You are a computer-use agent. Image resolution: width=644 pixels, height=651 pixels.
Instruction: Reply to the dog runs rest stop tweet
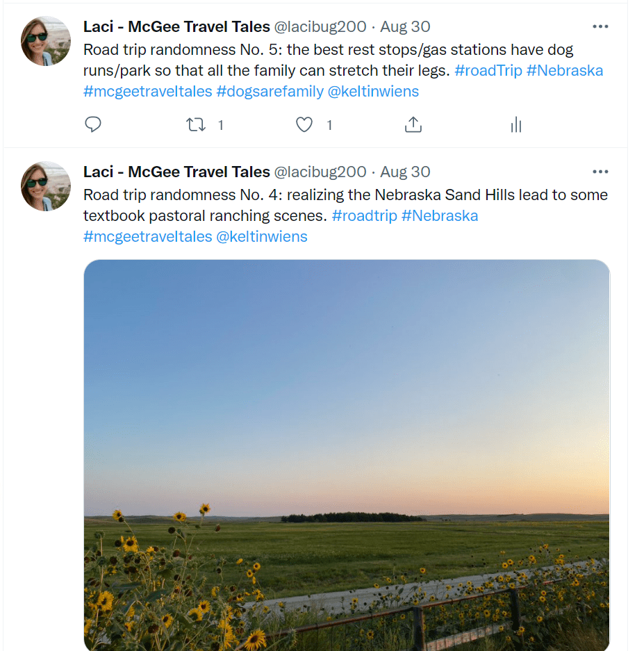click(93, 124)
